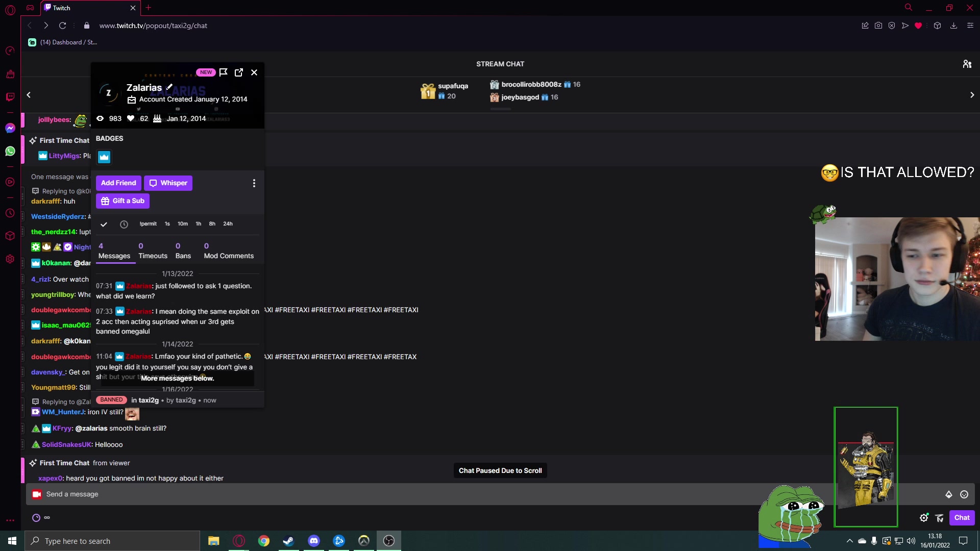Apply the 24h timeout option
980x551 pixels.
pyautogui.click(x=228, y=224)
